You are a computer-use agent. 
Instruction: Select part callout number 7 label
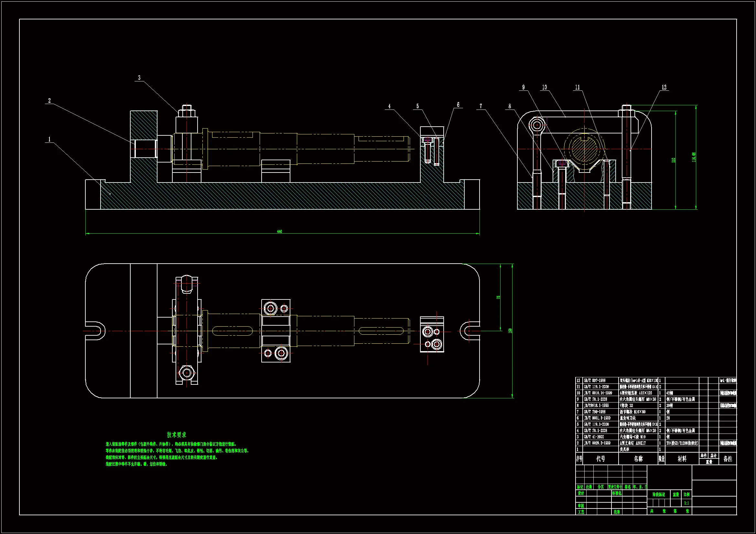481,106
